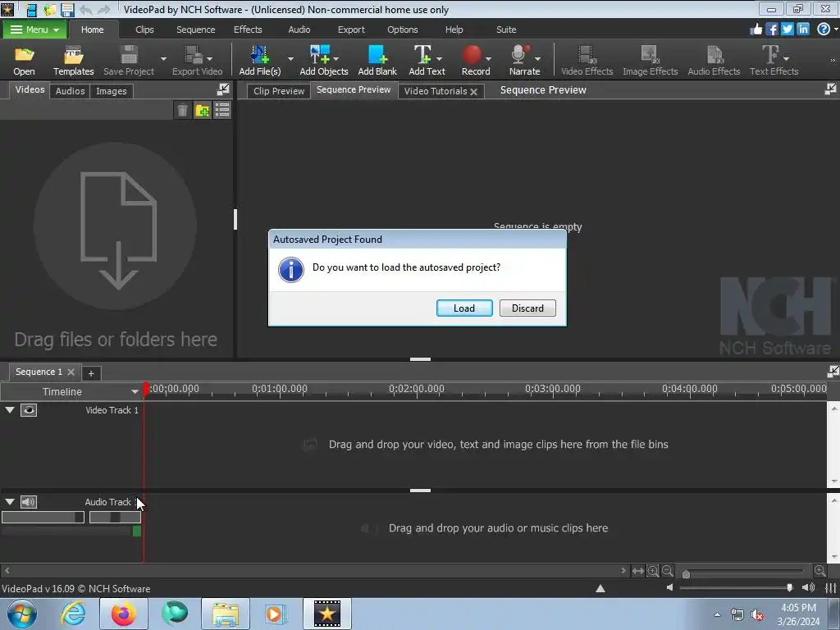Expand the Narrate dropdown arrow
The width and height of the screenshot is (840, 630).
click(x=537, y=58)
